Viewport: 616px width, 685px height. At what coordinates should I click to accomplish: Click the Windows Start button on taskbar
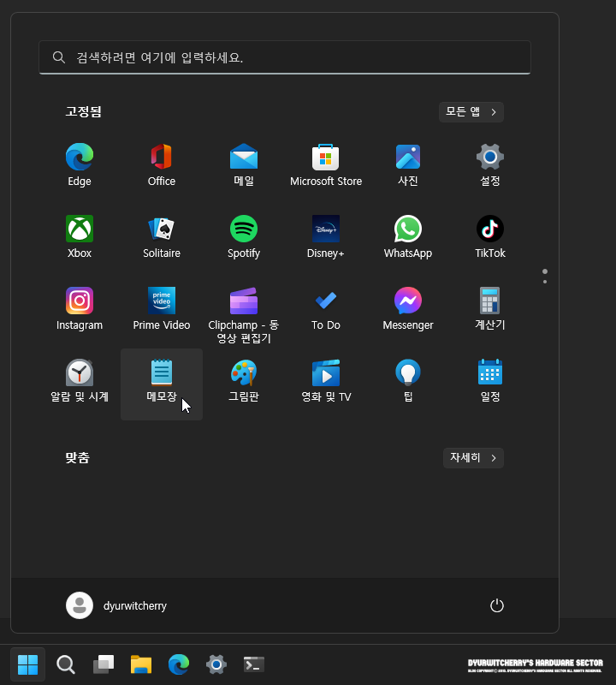(x=28, y=664)
